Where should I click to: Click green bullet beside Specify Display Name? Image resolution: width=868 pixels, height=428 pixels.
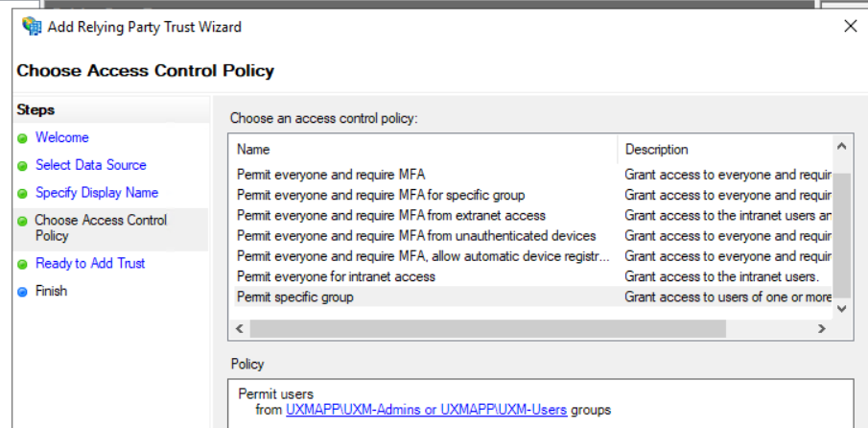(23, 194)
